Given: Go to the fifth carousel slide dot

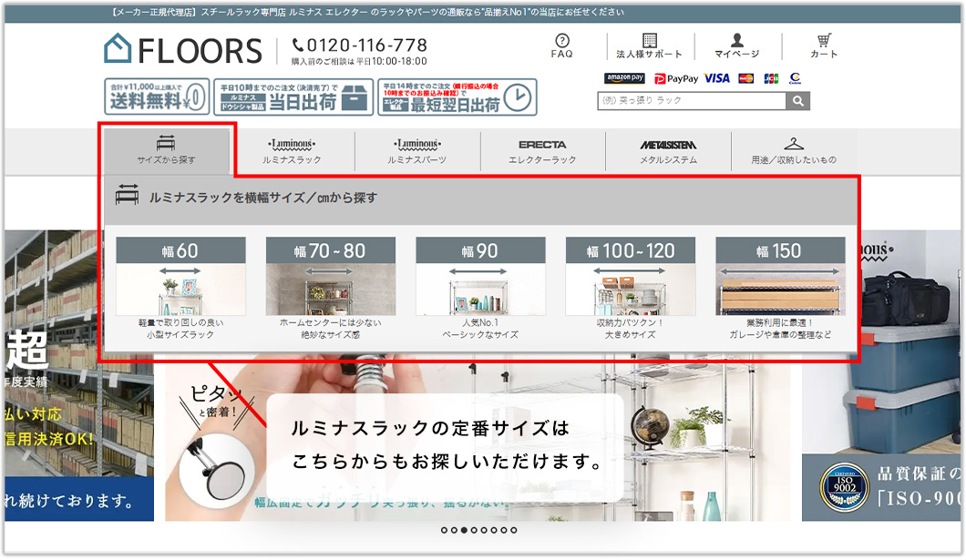Looking at the screenshot, I should 484,530.
